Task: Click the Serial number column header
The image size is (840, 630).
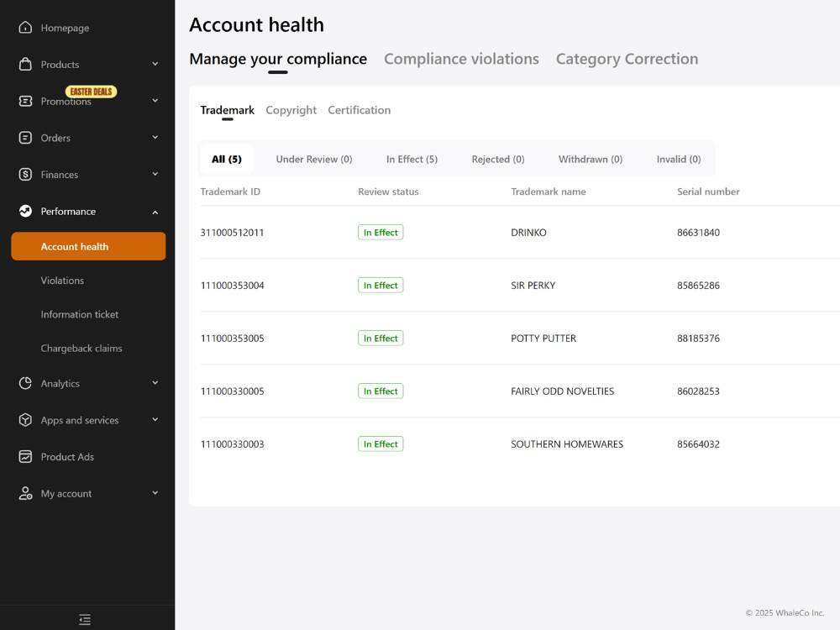Action: (708, 192)
